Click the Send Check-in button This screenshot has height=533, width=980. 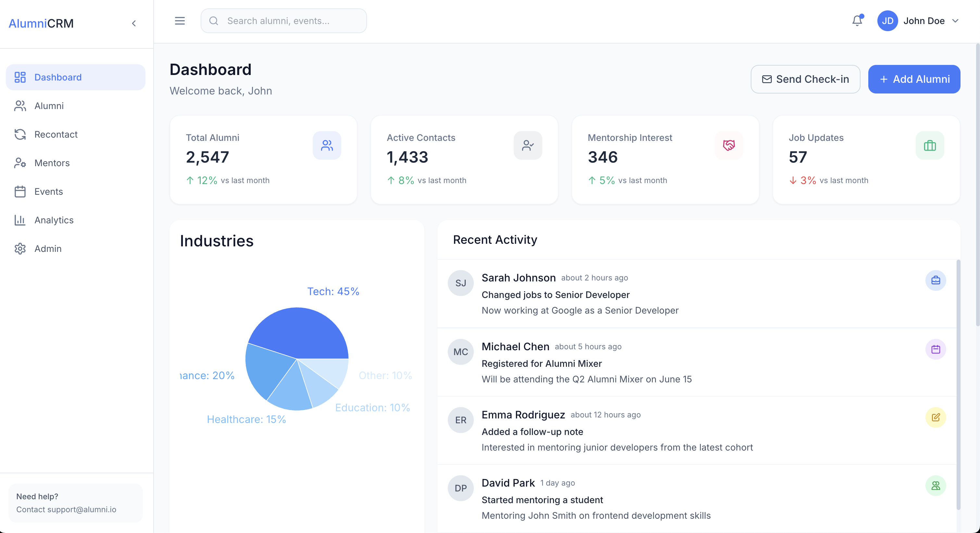coord(805,79)
